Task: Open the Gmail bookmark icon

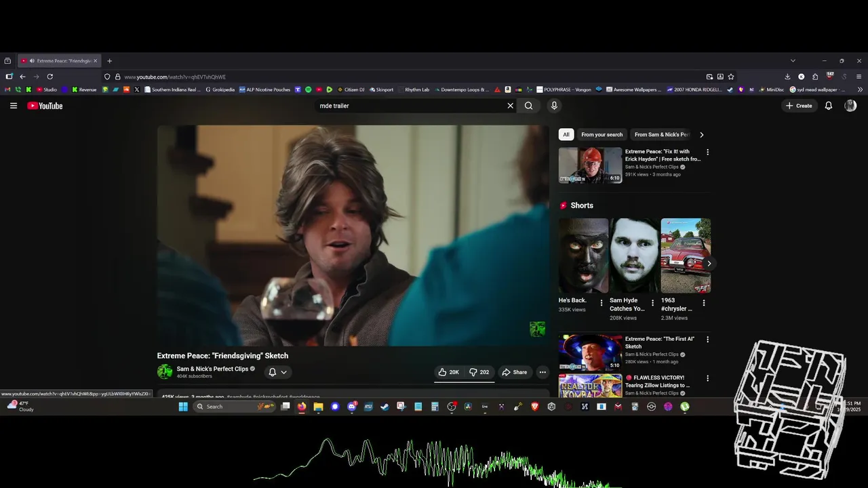Action: click(x=8, y=89)
